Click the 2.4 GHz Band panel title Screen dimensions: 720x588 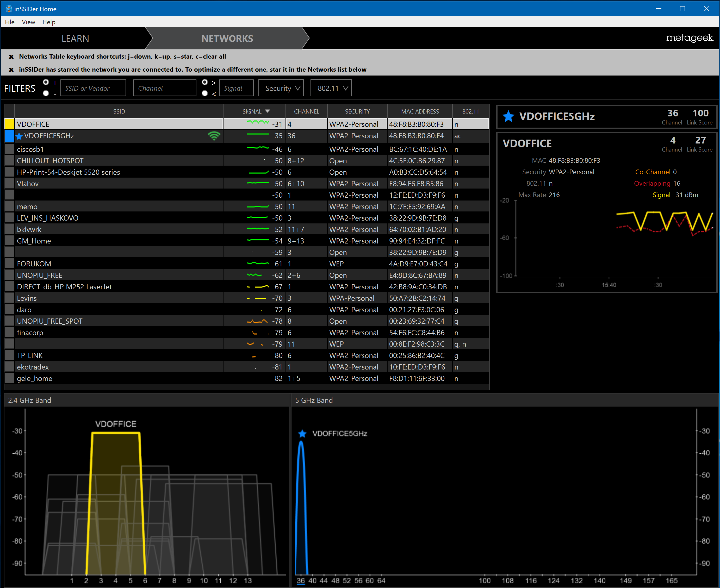point(29,400)
